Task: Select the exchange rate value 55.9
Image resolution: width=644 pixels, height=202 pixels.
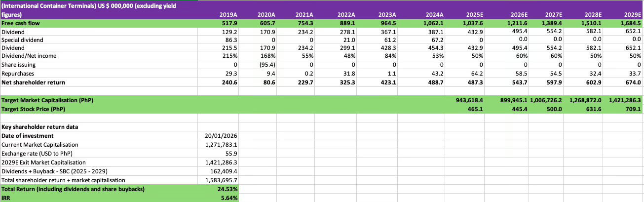Action: click(x=232, y=154)
